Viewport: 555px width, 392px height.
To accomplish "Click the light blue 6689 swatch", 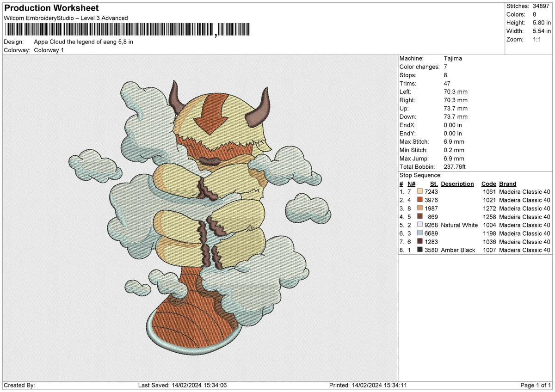I will (x=420, y=233).
